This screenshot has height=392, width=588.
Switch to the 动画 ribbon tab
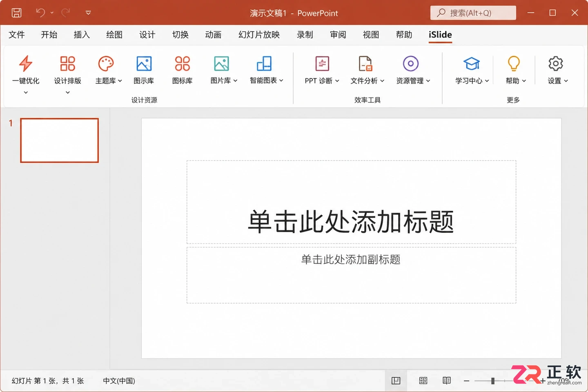pyautogui.click(x=213, y=35)
